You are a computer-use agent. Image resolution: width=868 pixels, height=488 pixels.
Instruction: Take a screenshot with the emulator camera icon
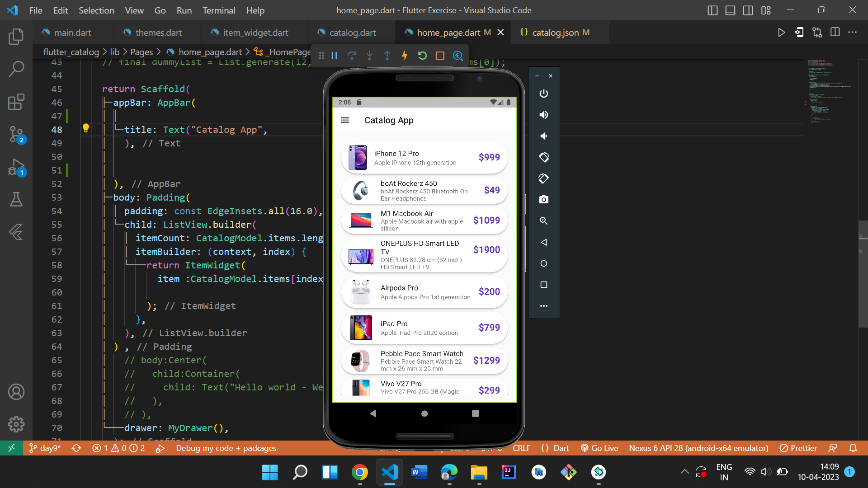pos(543,199)
